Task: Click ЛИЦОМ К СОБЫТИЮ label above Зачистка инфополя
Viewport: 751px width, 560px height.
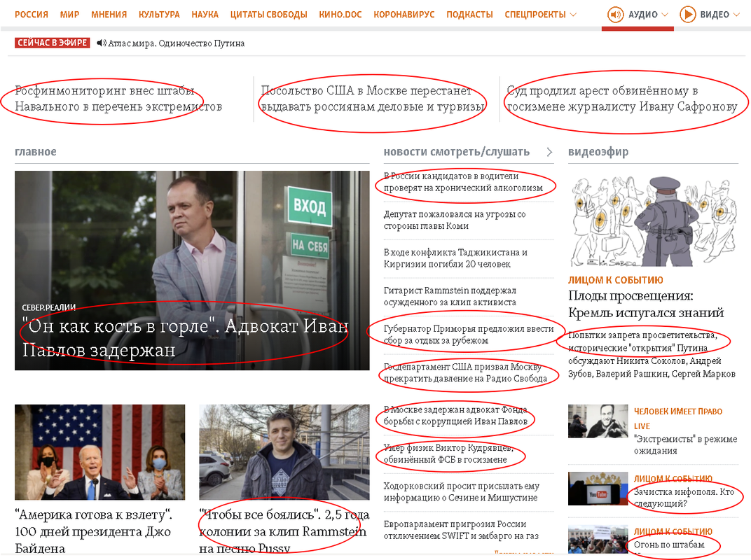Action: pos(673,479)
